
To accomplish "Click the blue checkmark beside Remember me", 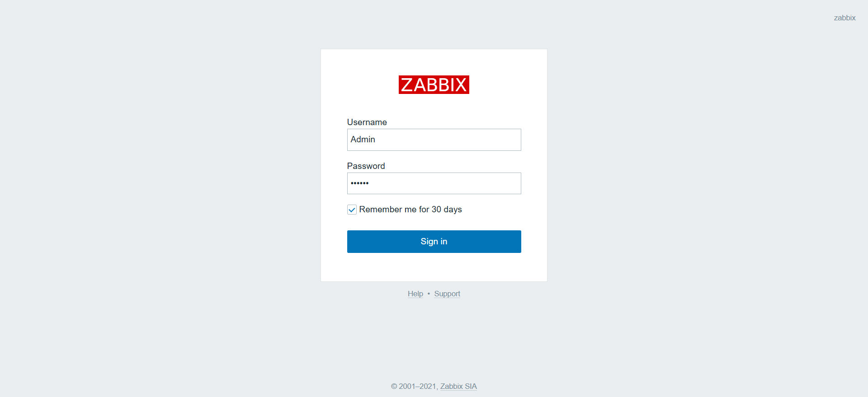I will [352, 210].
